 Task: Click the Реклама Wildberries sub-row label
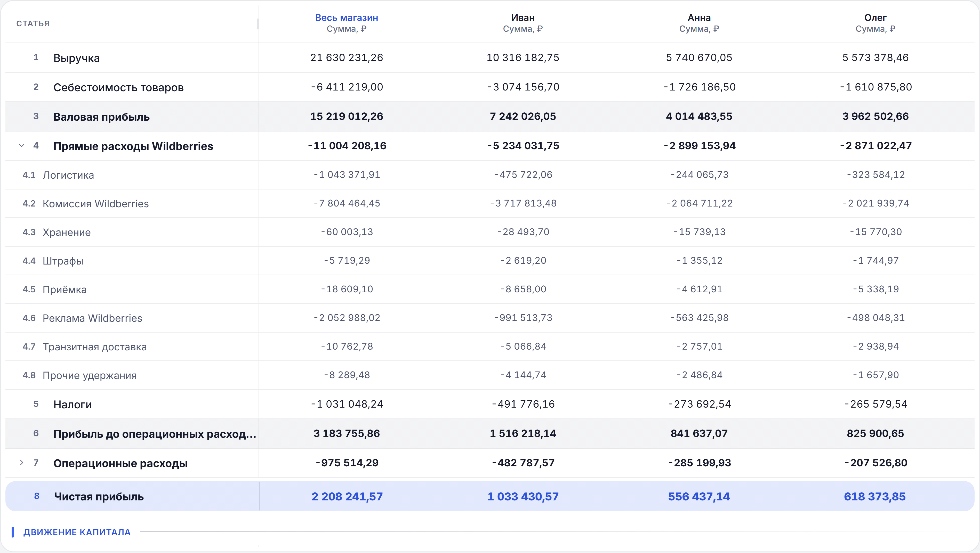tap(92, 318)
